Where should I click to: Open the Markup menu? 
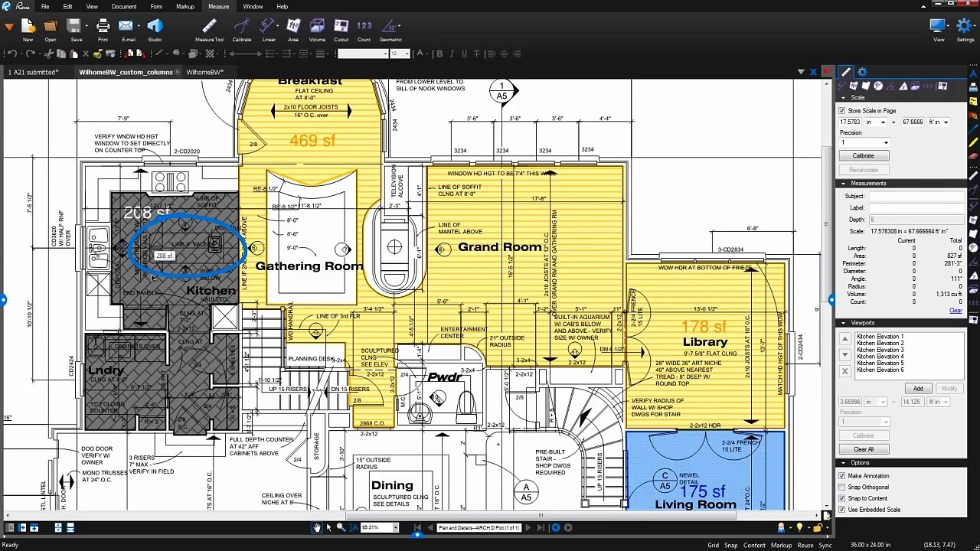click(x=185, y=7)
